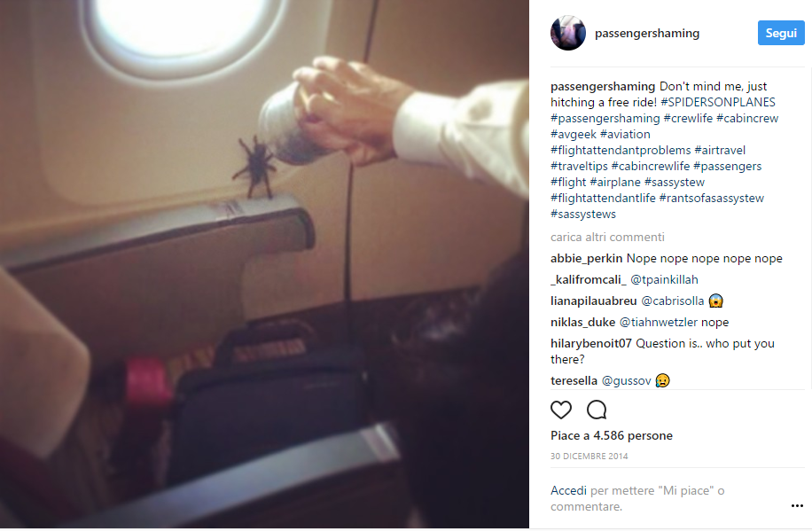Open the comment speech bubble icon
This screenshot has width=812, height=531.
point(597,410)
